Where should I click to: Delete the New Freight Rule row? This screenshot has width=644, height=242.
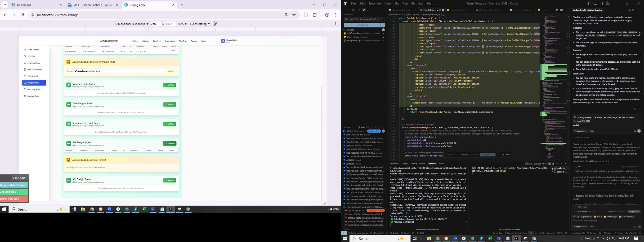[x=173, y=51]
